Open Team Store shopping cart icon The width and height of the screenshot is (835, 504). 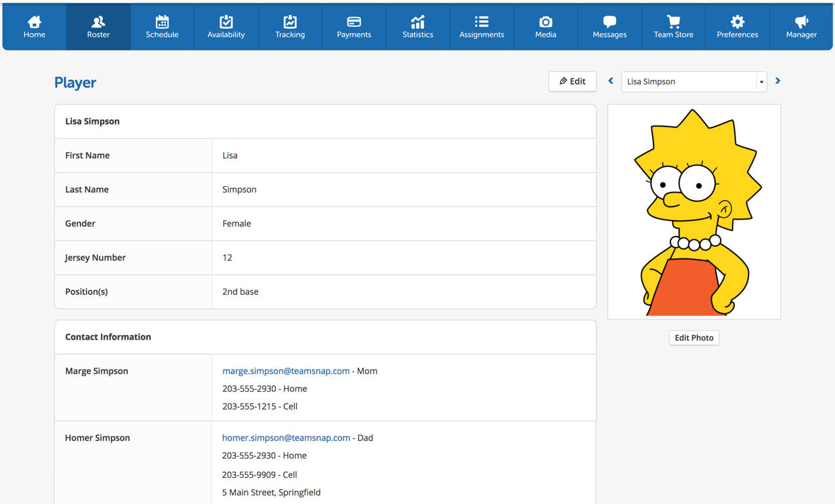(673, 22)
